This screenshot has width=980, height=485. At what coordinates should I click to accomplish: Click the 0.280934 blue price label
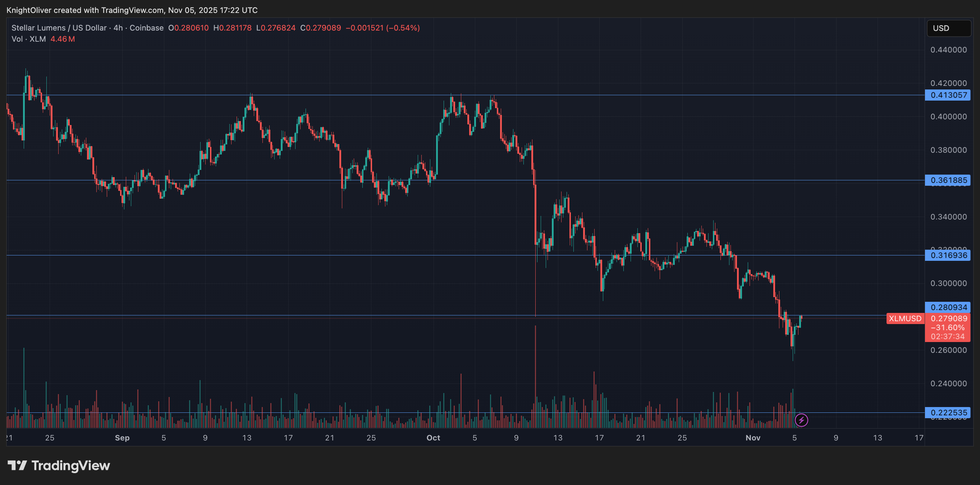tap(948, 307)
